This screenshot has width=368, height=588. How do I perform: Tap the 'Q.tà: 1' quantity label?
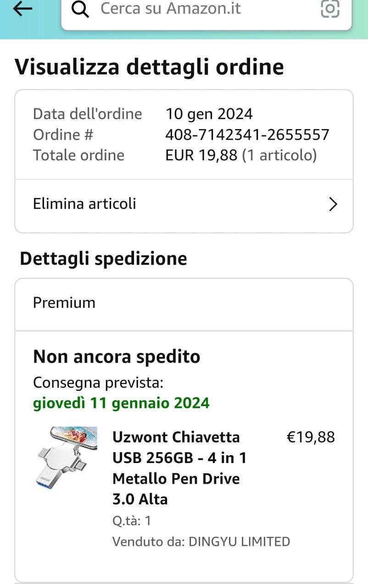click(x=132, y=520)
